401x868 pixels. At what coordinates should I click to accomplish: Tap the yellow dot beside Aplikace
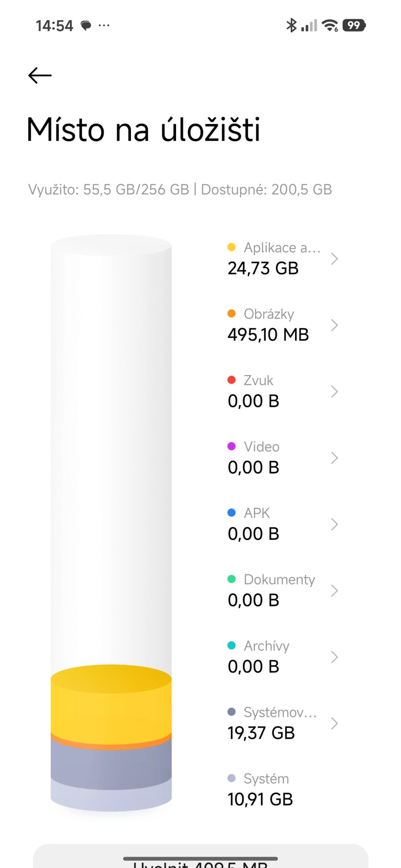231,247
